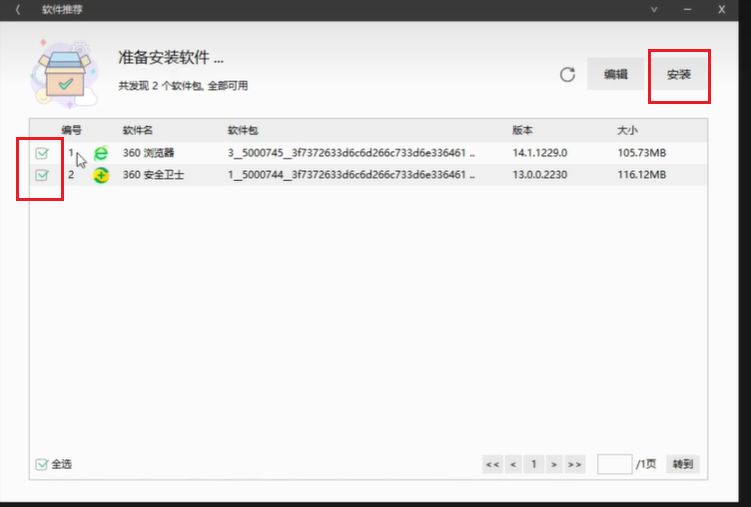Select current page number 1 button
The height and width of the screenshot is (507, 751).
coord(534,464)
